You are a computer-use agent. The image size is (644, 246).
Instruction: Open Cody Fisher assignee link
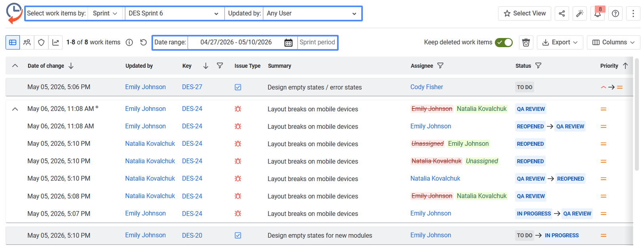[427, 87]
